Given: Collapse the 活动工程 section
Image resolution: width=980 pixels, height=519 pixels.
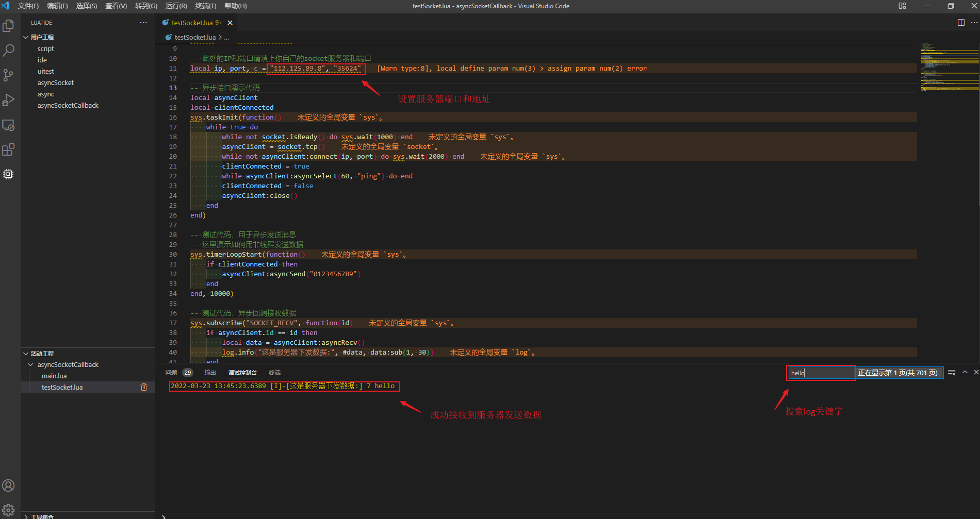Looking at the screenshot, I should click(26, 354).
